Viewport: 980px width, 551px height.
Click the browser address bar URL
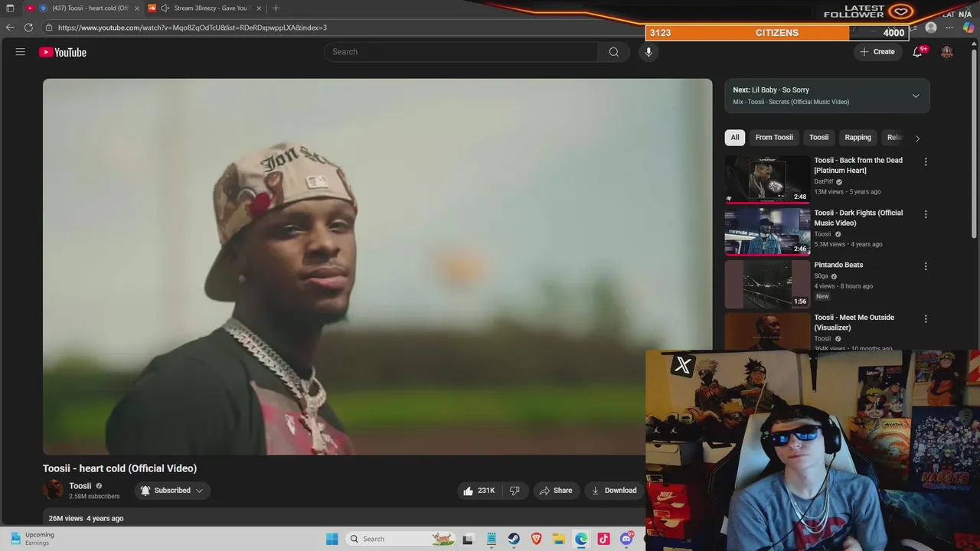(192, 28)
